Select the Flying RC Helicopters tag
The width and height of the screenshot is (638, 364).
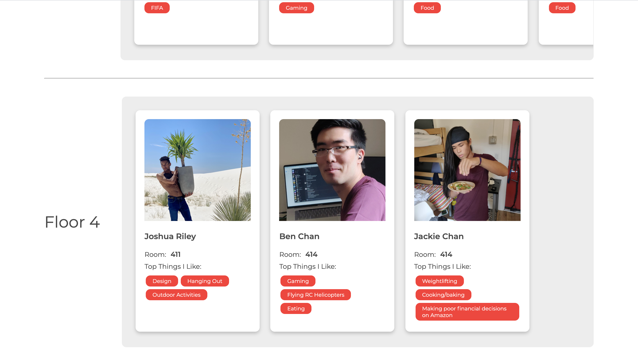point(316,295)
